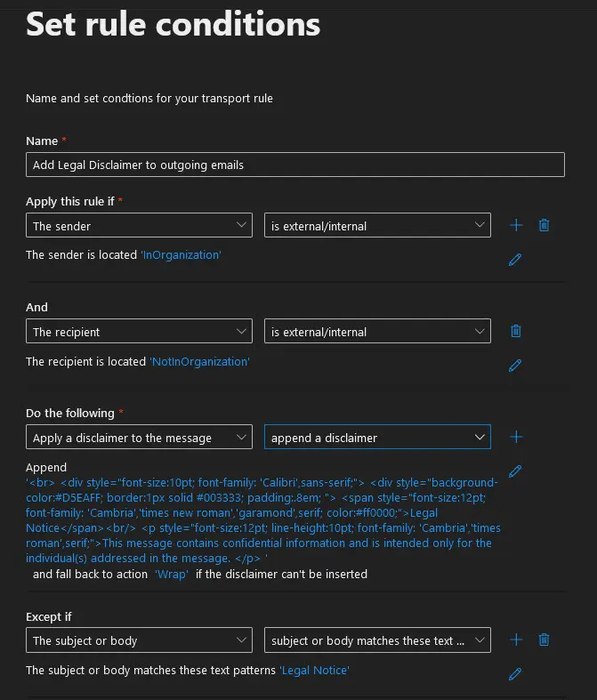Click the 'Legal Notice' pattern link
Screen dimensions: 597x700
[x=314, y=670]
